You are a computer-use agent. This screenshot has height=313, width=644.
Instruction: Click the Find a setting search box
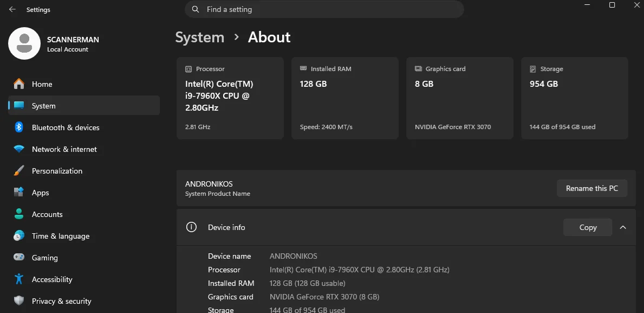[x=324, y=9]
